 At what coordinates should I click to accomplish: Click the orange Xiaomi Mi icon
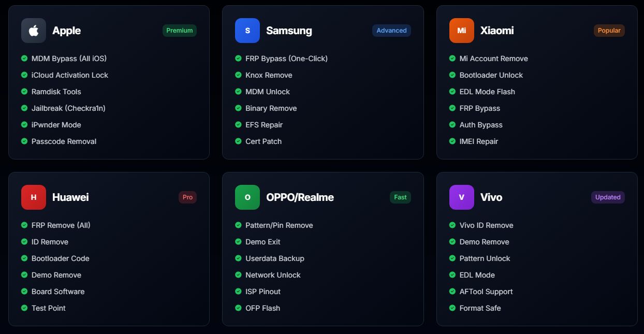461,31
